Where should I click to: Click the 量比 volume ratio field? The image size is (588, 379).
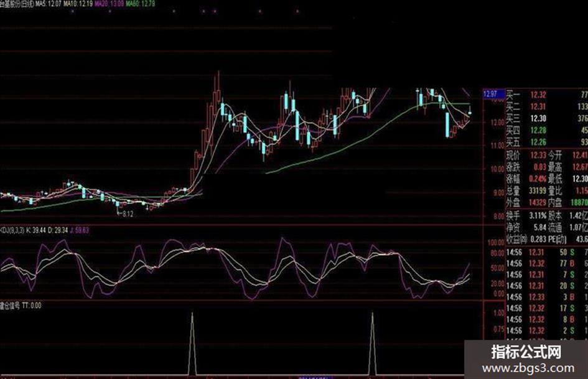(567, 190)
